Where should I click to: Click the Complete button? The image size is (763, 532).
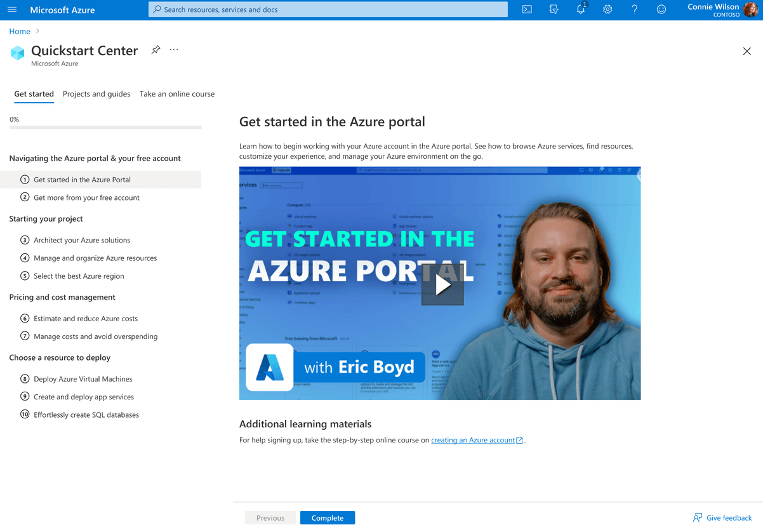coord(328,517)
